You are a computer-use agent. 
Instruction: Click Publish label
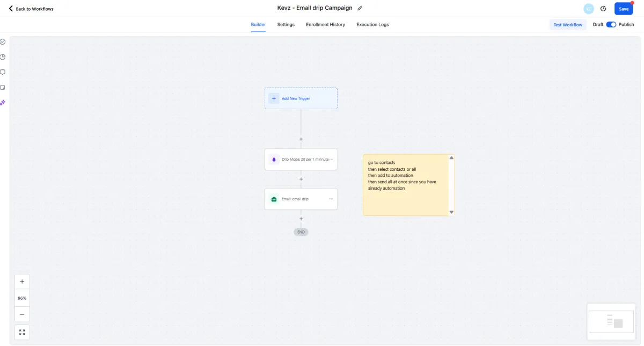click(x=626, y=25)
